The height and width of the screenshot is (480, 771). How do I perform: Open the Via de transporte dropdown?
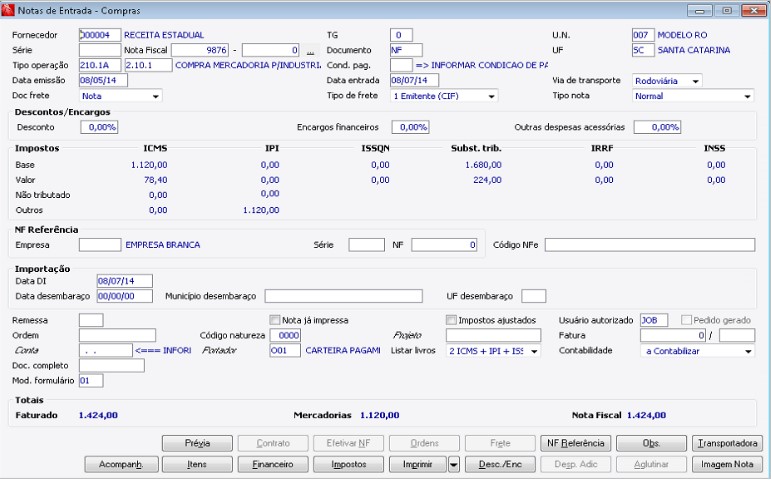pos(694,80)
